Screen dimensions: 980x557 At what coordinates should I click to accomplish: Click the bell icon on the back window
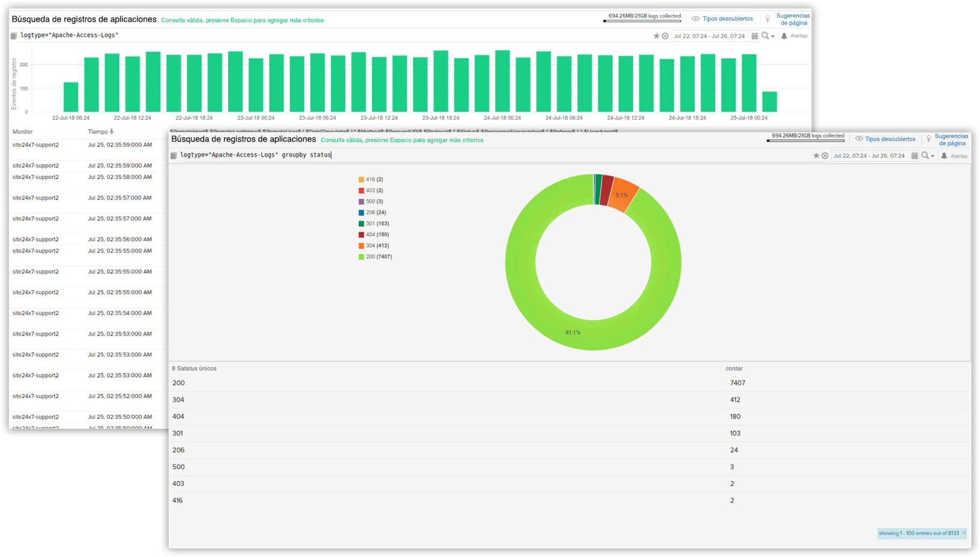[x=784, y=36]
